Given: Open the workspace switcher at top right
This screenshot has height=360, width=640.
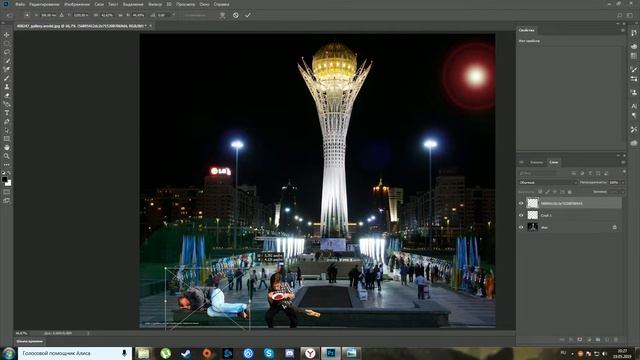Looking at the screenshot, I should [x=630, y=15].
